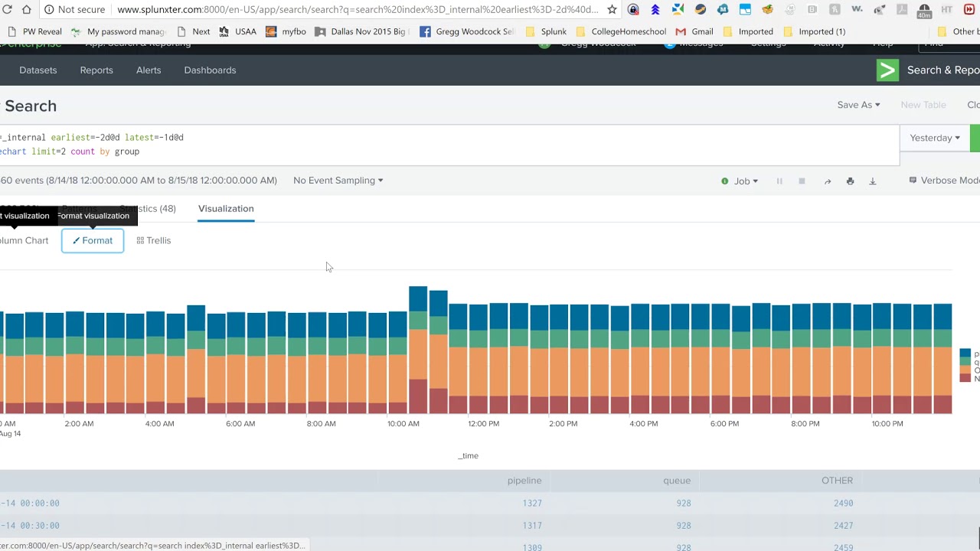This screenshot has width=980, height=551.
Task: Open the W. extension
Action: 857,9
